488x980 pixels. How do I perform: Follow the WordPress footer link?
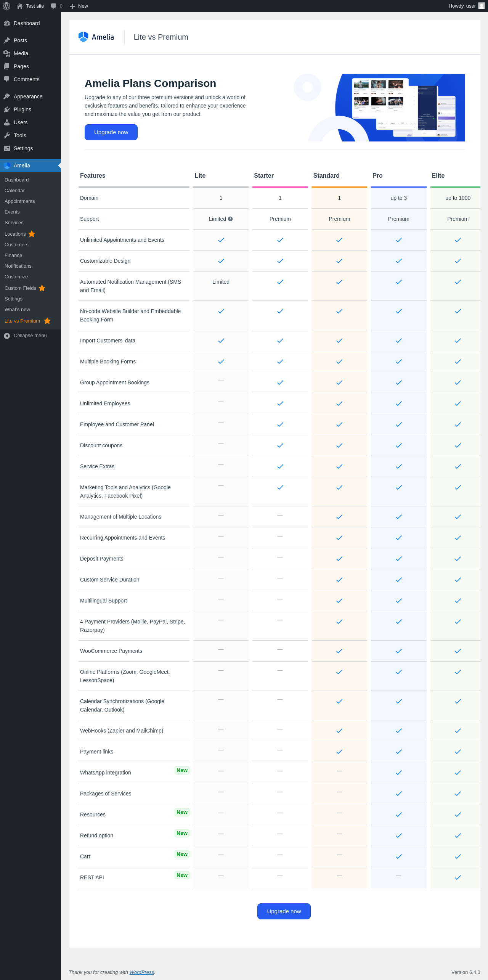coord(141,972)
